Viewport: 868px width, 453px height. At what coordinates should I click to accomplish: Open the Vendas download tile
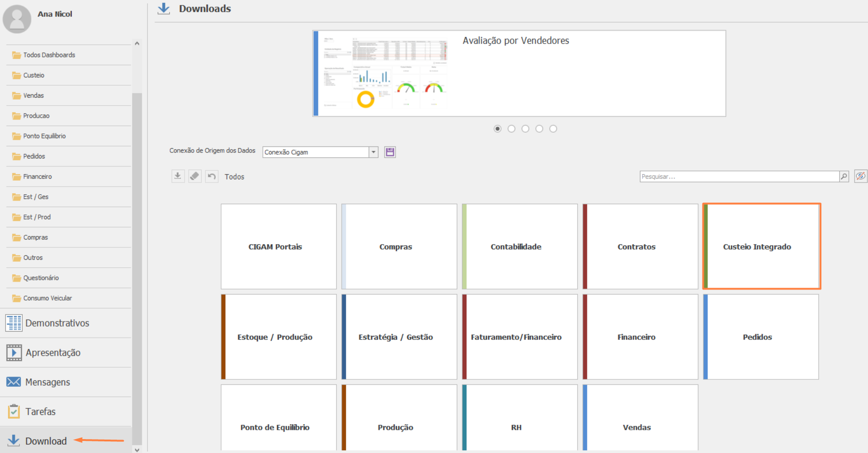pyautogui.click(x=640, y=417)
